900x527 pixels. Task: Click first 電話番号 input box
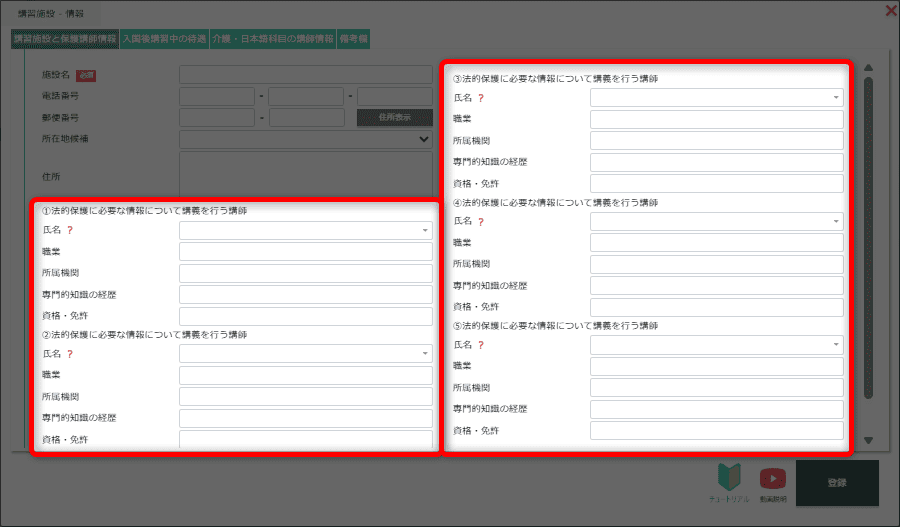click(217, 96)
